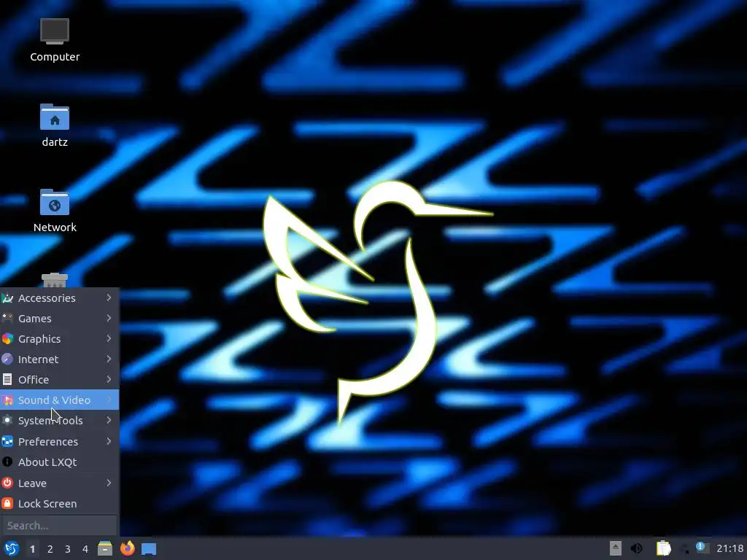Open the Accessories menu category

point(60,297)
